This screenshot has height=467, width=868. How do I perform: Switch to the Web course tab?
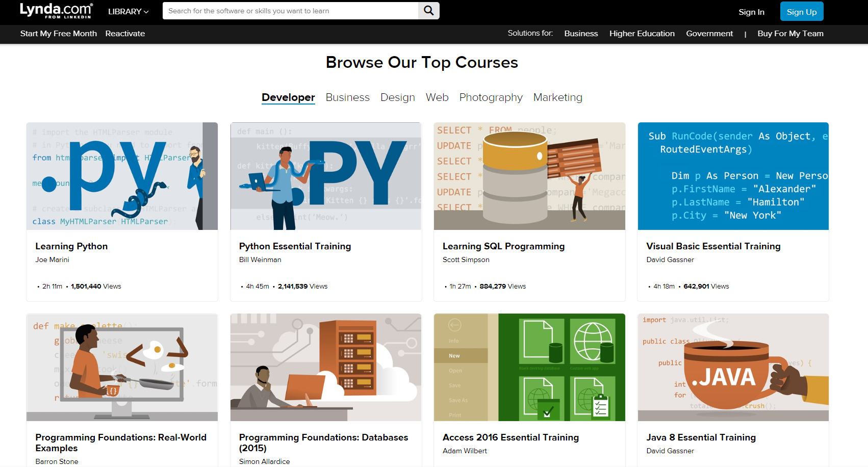(x=437, y=97)
